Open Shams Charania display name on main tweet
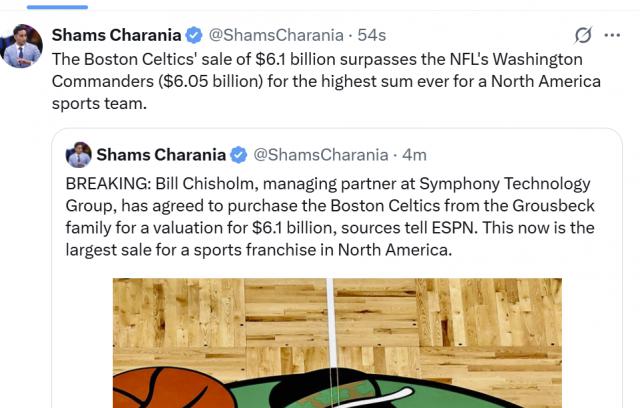Image resolution: width=640 pixels, height=408 pixels. 116,35
